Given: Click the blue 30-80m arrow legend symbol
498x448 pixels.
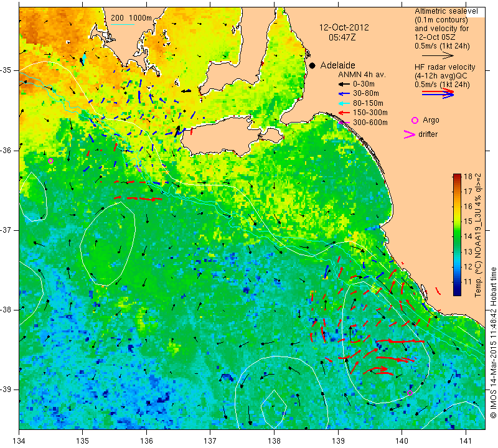Looking at the screenshot, I should (x=344, y=94).
